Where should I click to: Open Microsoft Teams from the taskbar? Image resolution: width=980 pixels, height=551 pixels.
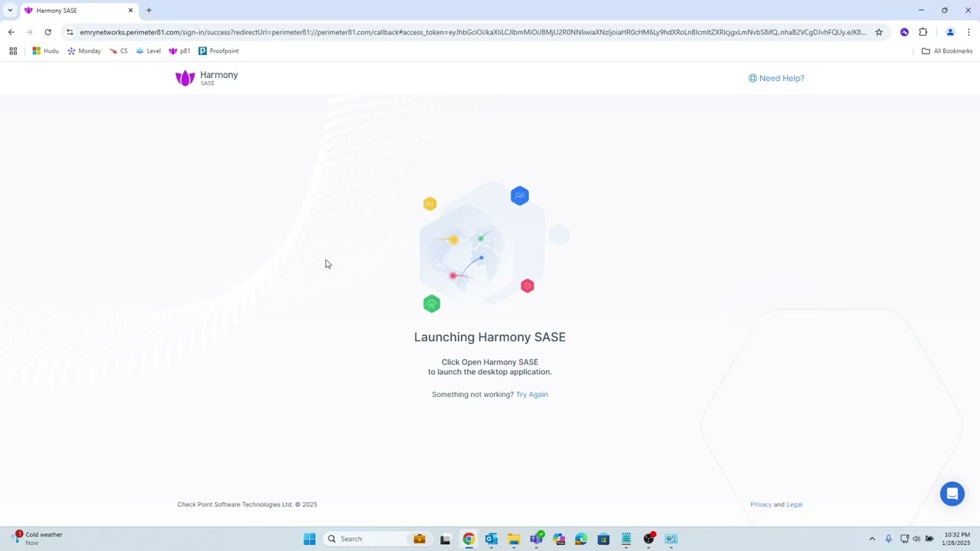point(537,539)
